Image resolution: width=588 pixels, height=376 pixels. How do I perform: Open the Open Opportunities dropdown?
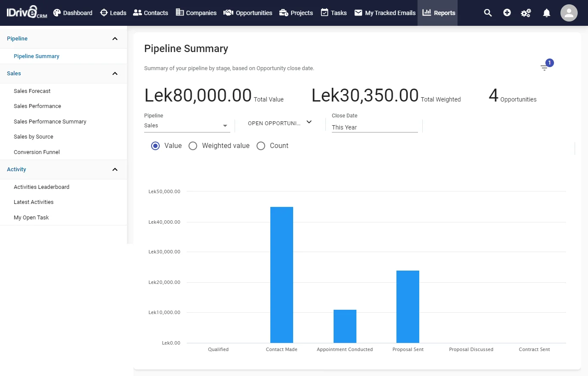(x=280, y=123)
